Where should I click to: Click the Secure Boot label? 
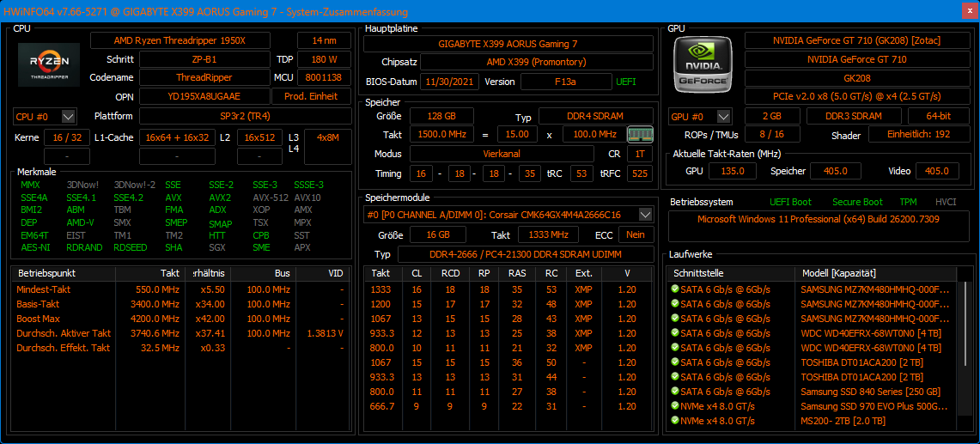click(x=857, y=202)
